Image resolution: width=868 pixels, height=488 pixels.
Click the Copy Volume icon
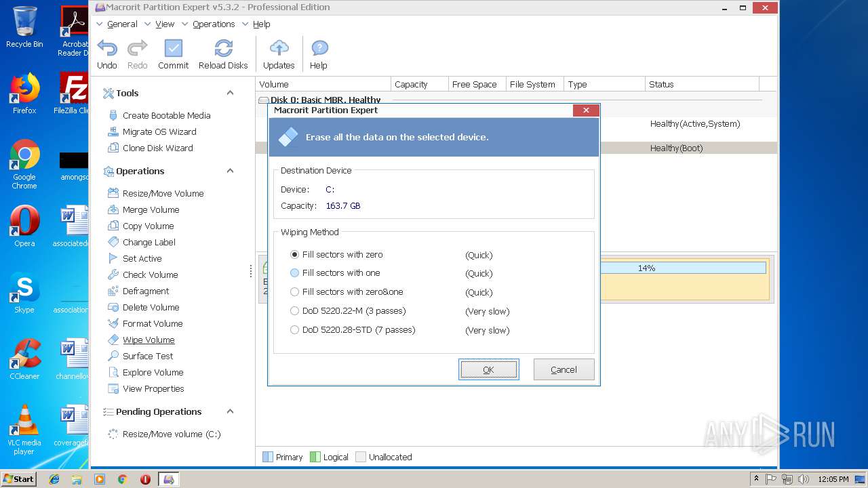tap(113, 226)
